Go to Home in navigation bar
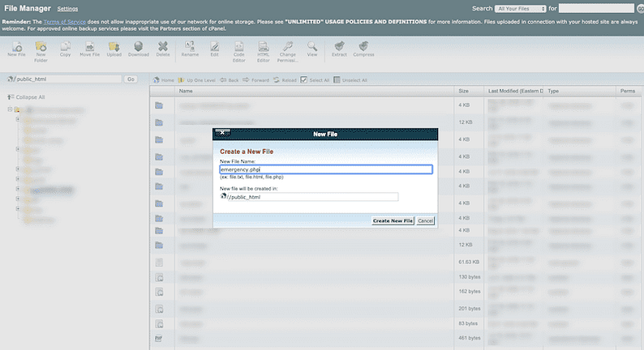Screen dimensions: 644x350 (x=164, y=80)
